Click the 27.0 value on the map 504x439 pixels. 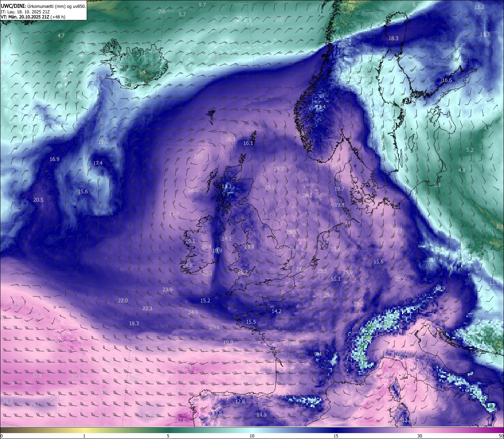click(x=198, y=156)
